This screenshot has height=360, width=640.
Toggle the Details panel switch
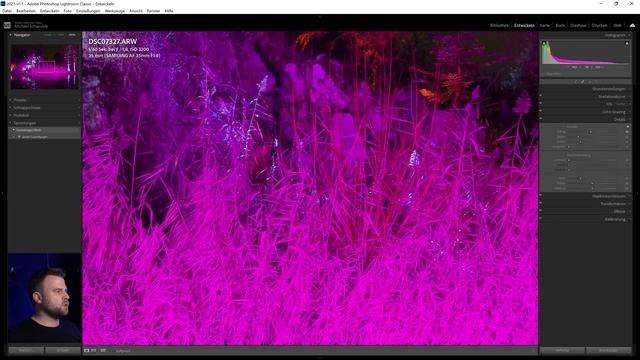point(541,119)
